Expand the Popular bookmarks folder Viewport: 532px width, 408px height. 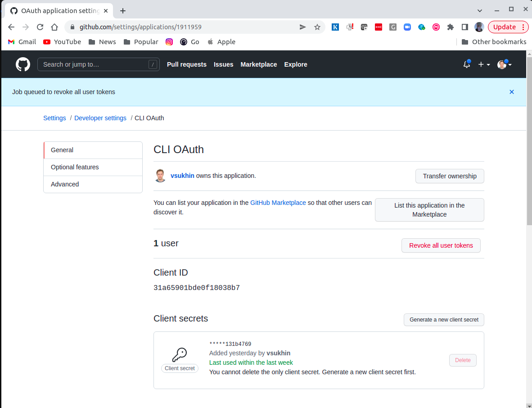point(141,42)
